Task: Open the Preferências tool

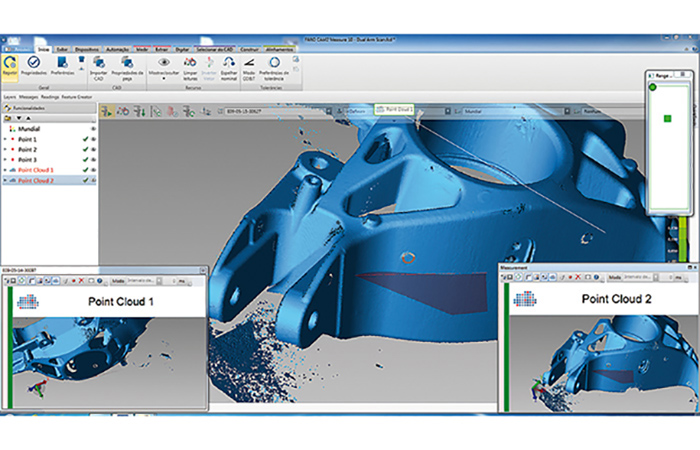Action: (x=61, y=62)
